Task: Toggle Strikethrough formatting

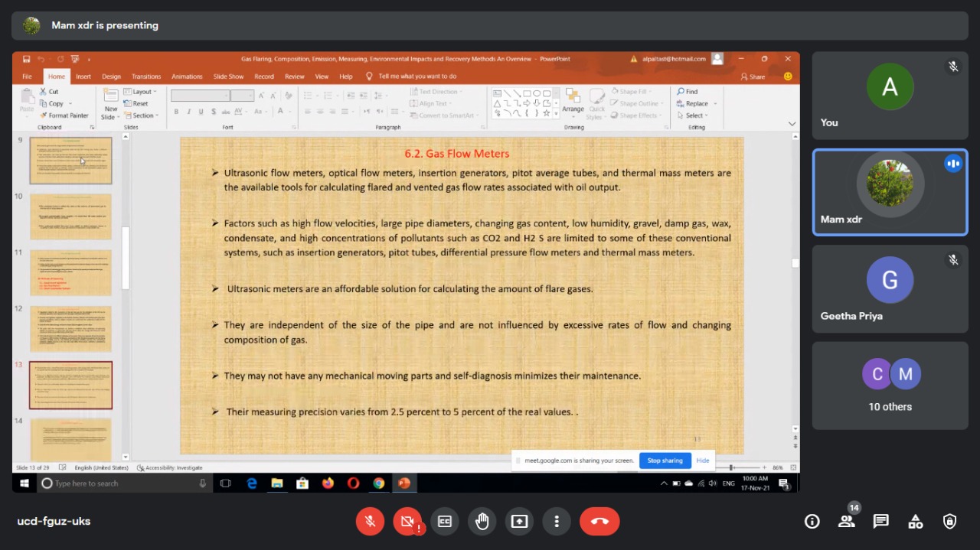Action: point(225,112)
